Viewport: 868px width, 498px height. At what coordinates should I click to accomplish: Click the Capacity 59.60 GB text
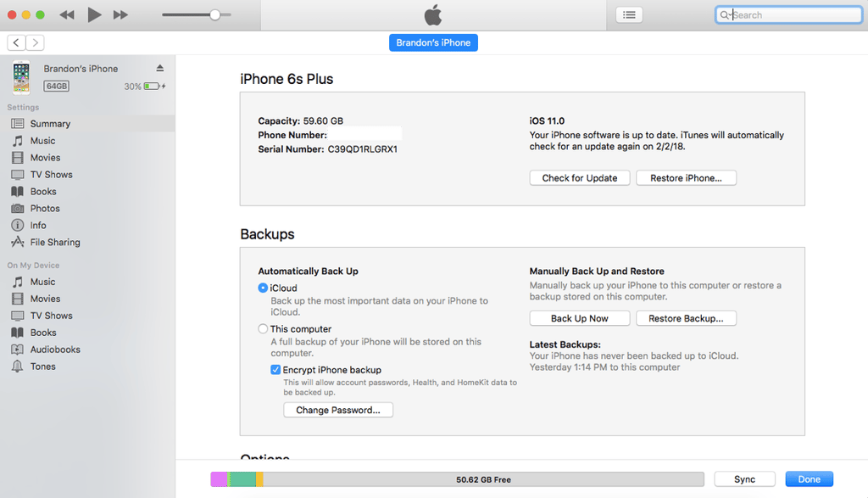301,120
